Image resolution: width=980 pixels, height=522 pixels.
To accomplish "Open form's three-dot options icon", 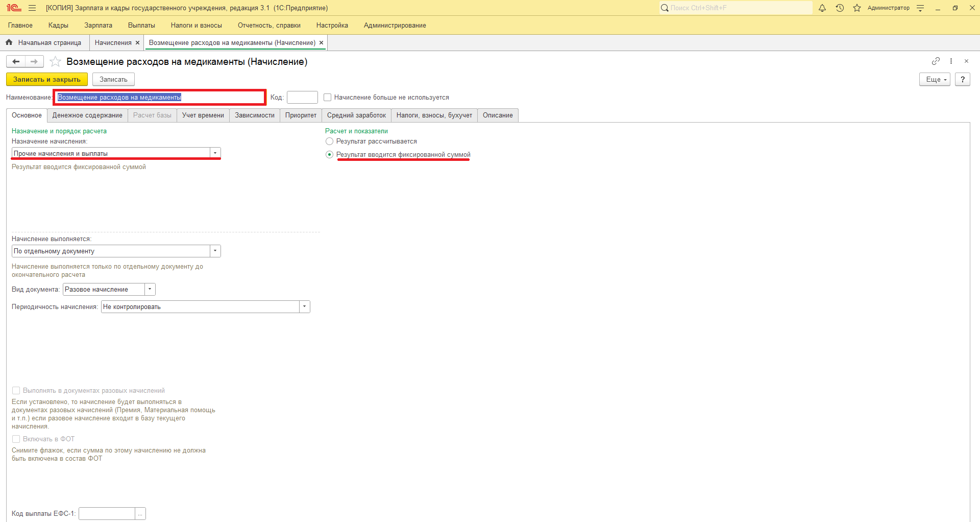I will click(951, 61).
